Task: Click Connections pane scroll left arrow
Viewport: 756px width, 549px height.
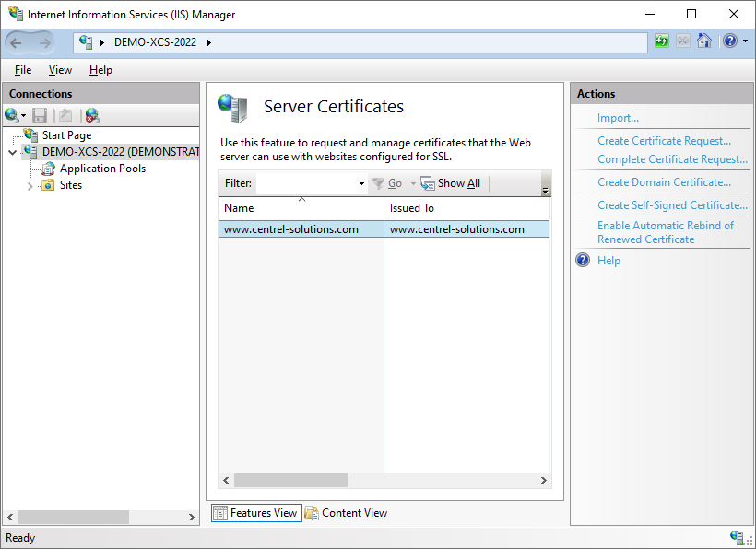Action: click(10, 517)
